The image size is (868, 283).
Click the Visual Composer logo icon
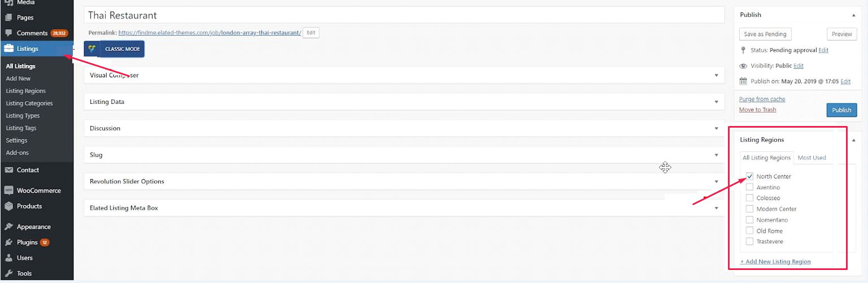pyautogui.click(x=92, y=49)
